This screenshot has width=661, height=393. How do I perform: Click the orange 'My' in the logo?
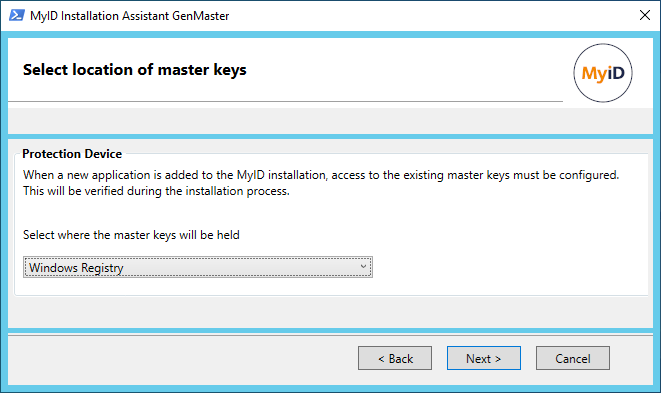point(594,74)
